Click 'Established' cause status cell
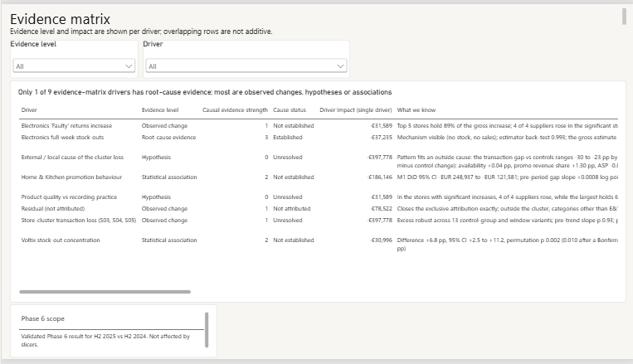 point(287,137)
